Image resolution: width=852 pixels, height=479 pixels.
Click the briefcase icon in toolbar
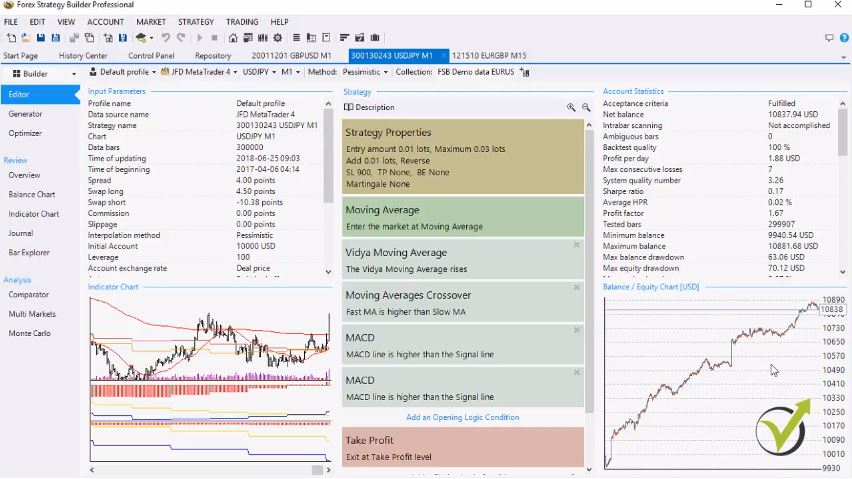375,38
